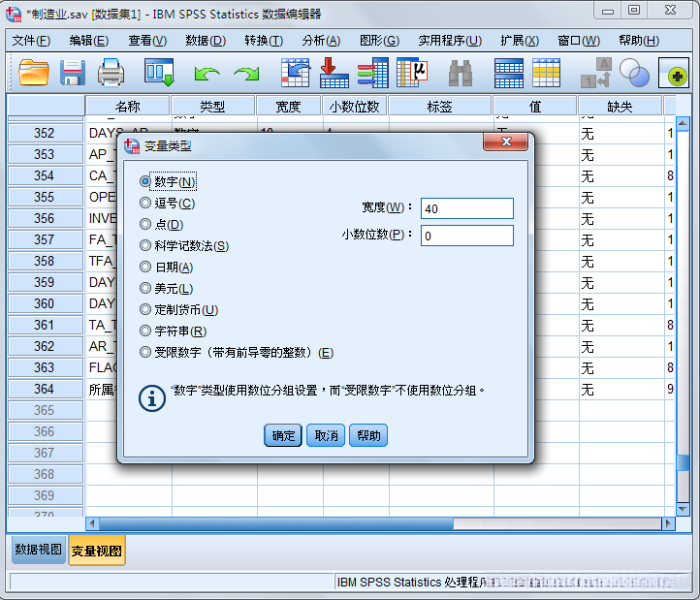700x600 pixels.
Task: Choose the 美元(L) dollar type
Action: click(145, 289)
